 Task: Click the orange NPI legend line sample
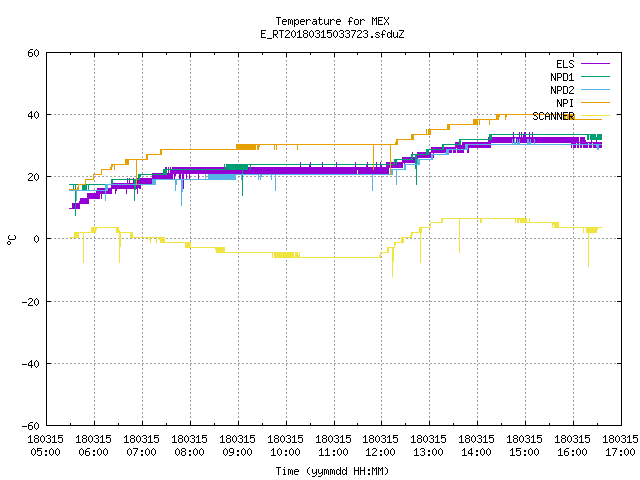pos(595,102)
